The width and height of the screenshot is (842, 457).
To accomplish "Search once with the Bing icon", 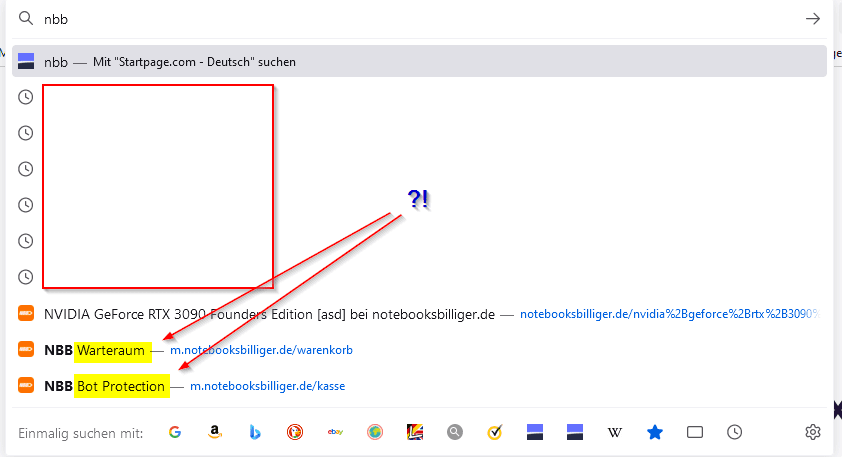I will point(255,432).
